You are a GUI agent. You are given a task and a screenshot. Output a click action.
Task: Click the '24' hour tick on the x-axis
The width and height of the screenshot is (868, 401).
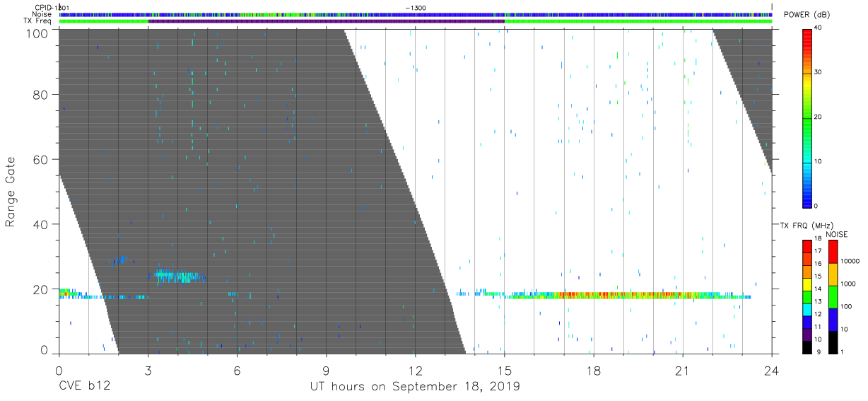click(x=772, y=371)
